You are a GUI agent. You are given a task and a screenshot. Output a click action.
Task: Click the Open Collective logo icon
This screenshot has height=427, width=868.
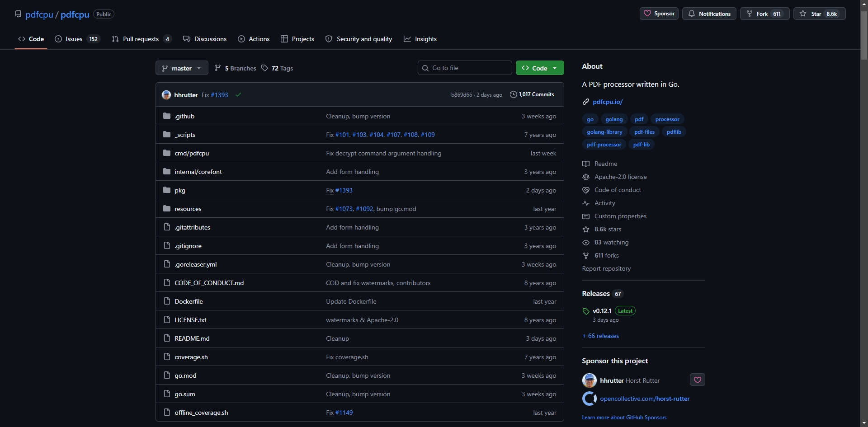click(589, 399)
